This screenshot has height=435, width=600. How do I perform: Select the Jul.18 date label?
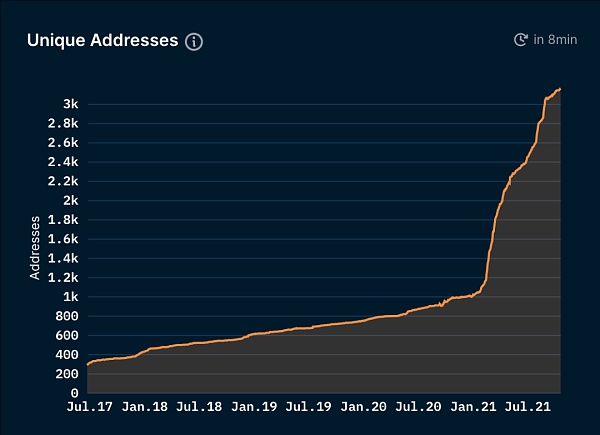(x=199, y=407)
